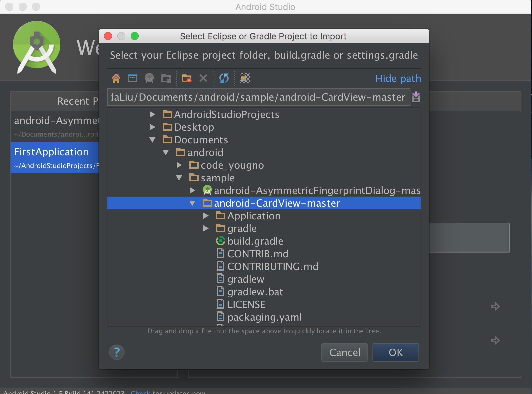Collapse the android-CardView-master folder

click(x=193, y=203)
